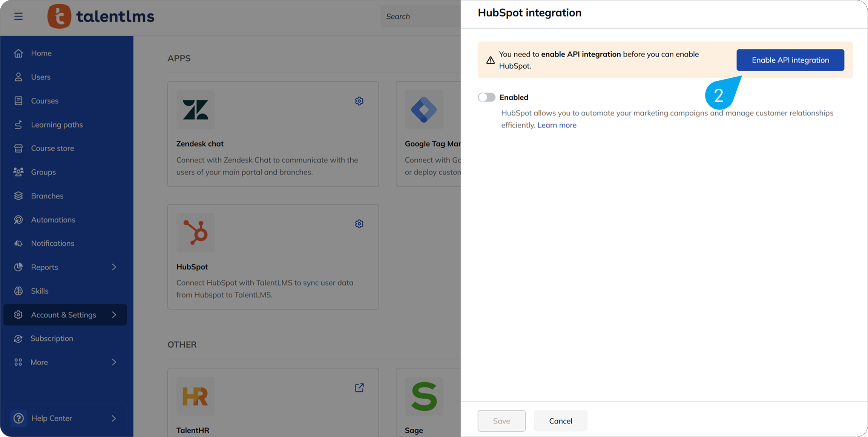Click in the Search field
Screen dimensions: 868x437
(420, 16)
